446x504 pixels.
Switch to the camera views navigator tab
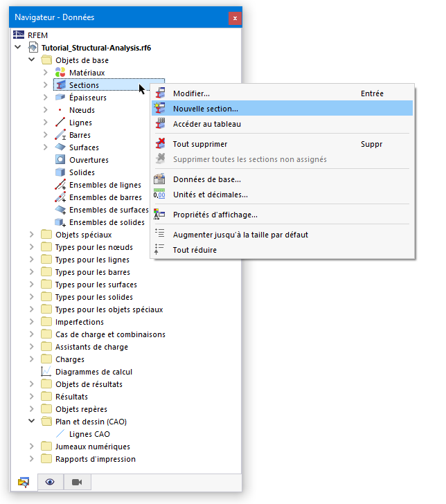(x=77, y=482)
